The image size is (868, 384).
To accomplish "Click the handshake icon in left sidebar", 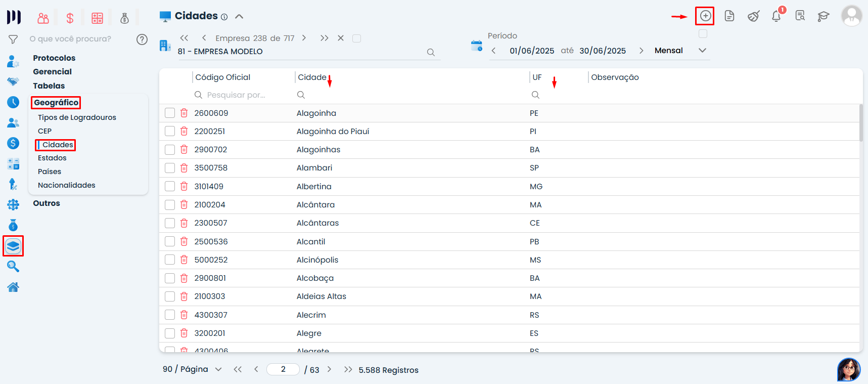I will coord(13,81).
